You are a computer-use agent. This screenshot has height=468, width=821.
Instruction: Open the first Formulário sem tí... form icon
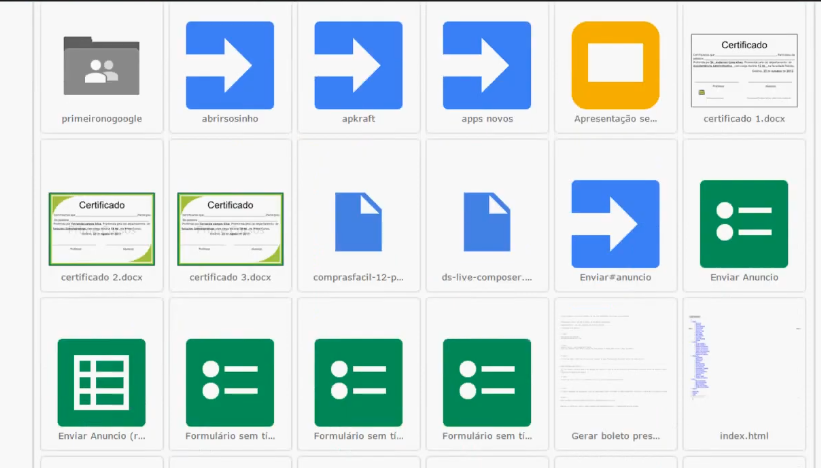(x=230, y=383)
